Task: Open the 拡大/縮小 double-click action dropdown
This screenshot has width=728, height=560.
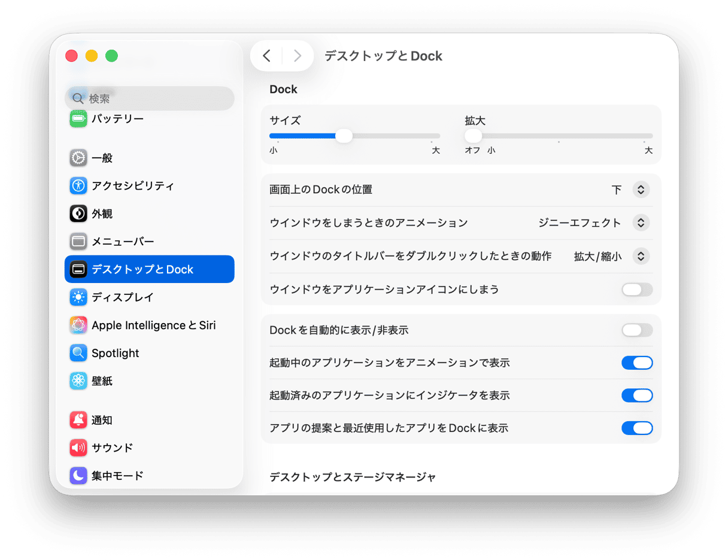Action: click(x=640, y=256)
